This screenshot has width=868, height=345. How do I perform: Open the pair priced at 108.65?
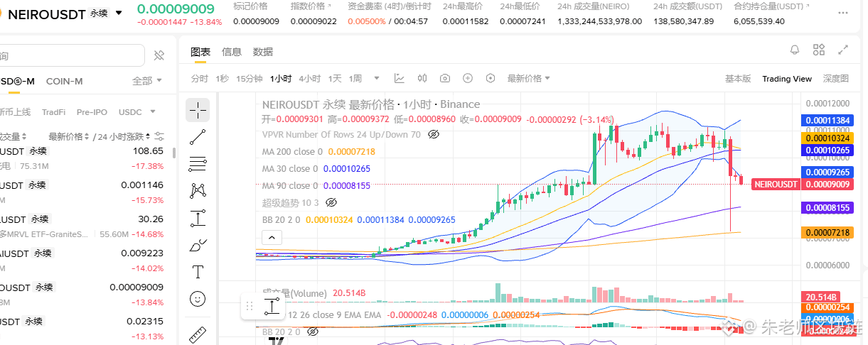click(x=84, y=158)
